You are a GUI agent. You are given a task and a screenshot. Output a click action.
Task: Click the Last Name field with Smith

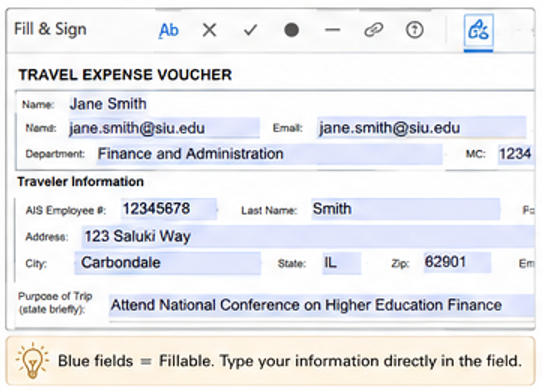pos(405,209)
